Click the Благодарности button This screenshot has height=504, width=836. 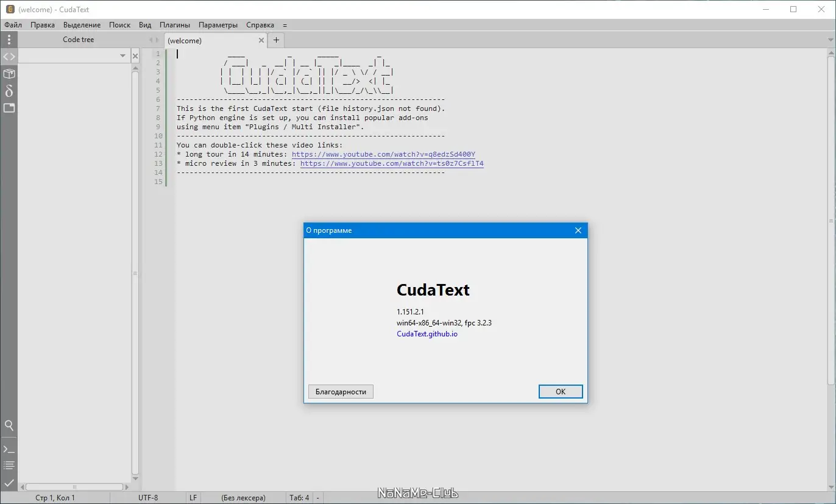[x=341, y=392]
